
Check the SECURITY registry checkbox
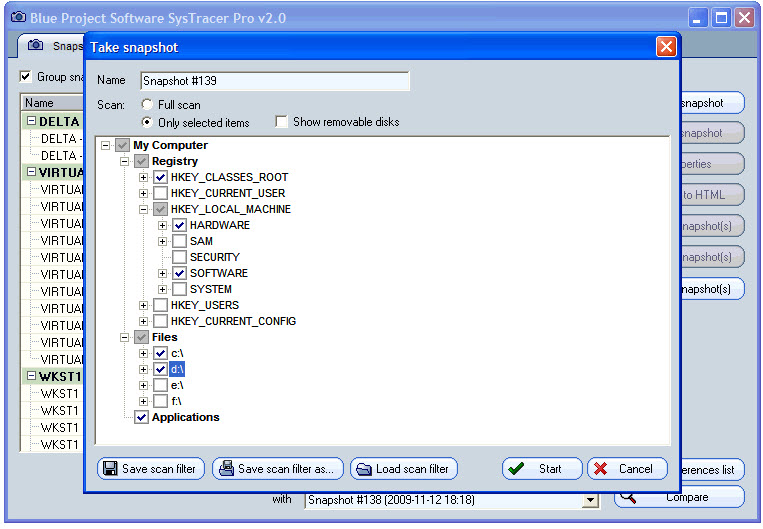click(x=180, y=257)
